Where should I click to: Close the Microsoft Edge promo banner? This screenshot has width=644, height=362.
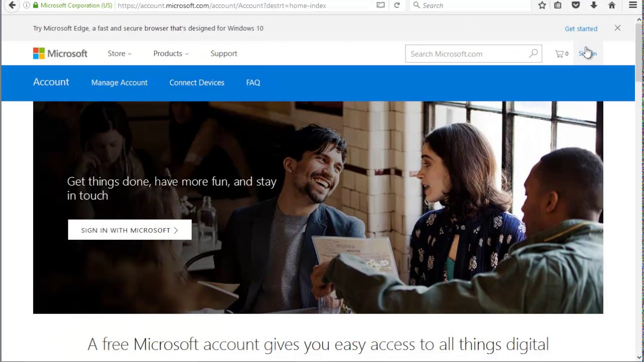[617, 28]
